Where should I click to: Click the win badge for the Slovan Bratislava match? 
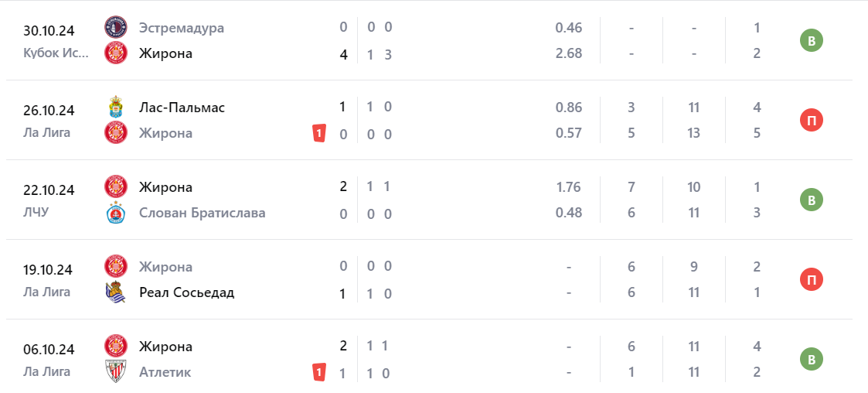point(811,200)
